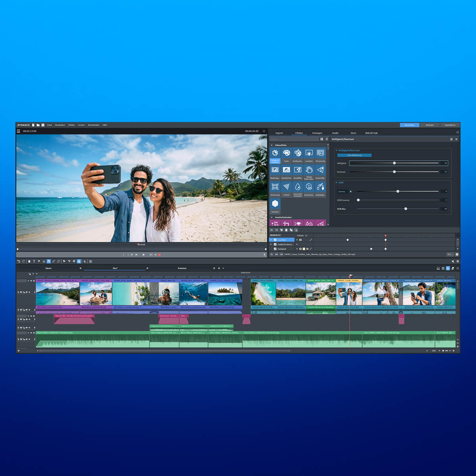The width and height of the screenshot is (476, 476).
Task: Solo track 1 with S button
Action: tap(18, 292)
